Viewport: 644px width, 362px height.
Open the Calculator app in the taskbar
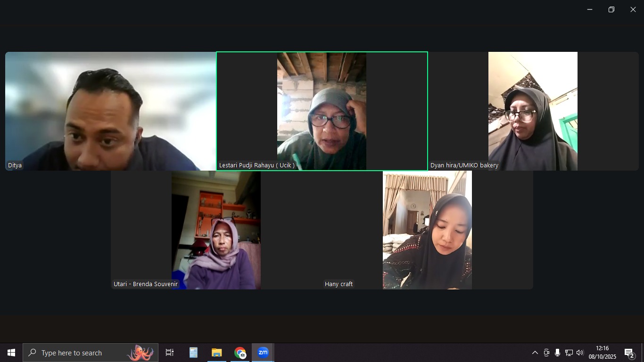[193, 353]
